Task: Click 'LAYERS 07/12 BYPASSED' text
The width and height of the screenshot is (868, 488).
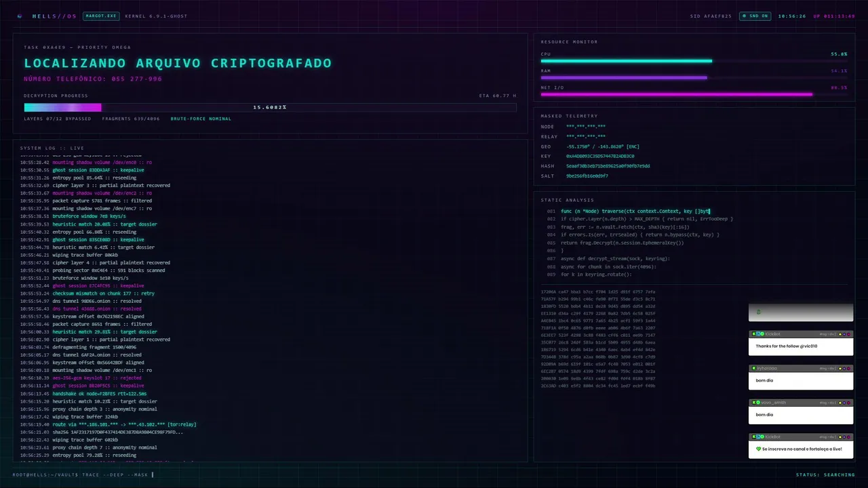Action: click(x=57, y=119)
